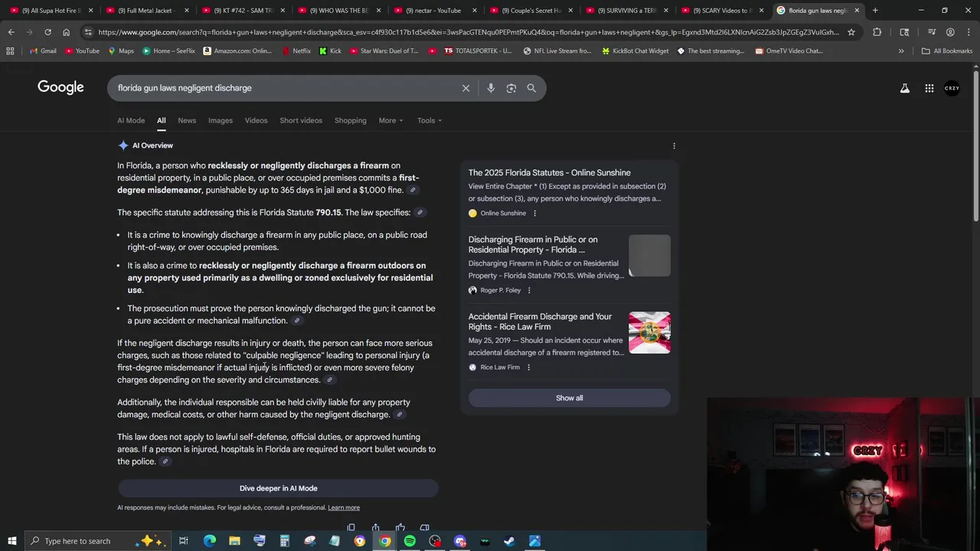
Task: Open Spotify from the taskbar
Action: (410, 541)
